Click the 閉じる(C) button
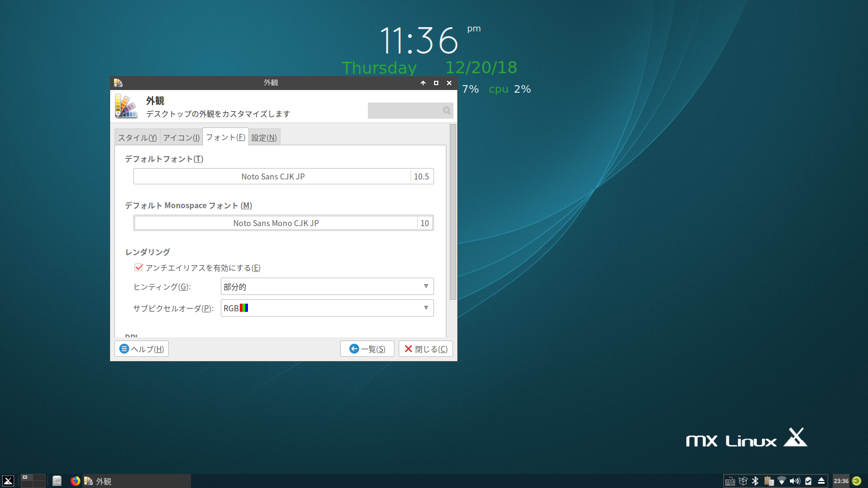Screen dimensions: 868x488 tap(426, 349)
